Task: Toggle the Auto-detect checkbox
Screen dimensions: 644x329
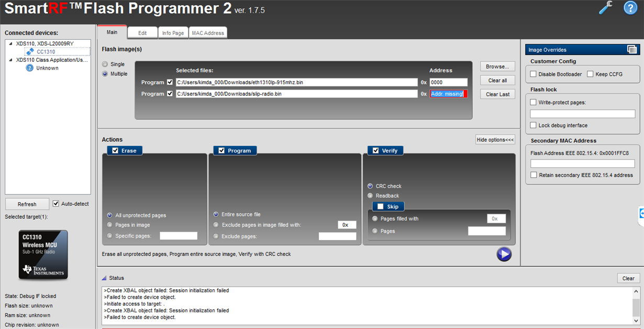Action: point(56,204)
